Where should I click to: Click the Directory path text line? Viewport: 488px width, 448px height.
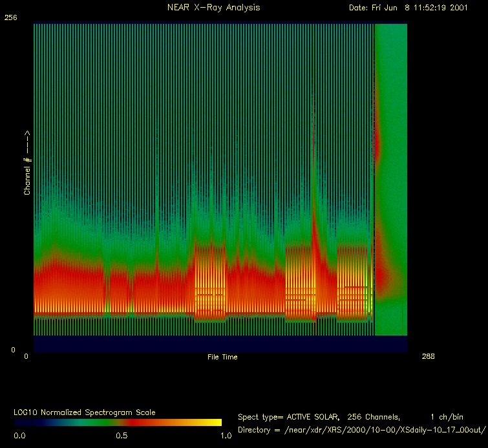pyautogui.click(x=361, y=429)
